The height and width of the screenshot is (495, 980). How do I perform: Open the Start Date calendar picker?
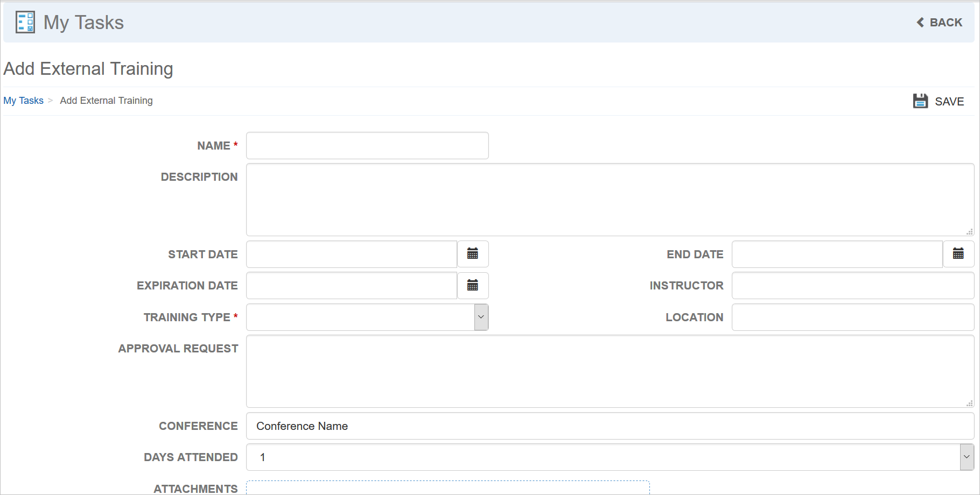point(473,254)
